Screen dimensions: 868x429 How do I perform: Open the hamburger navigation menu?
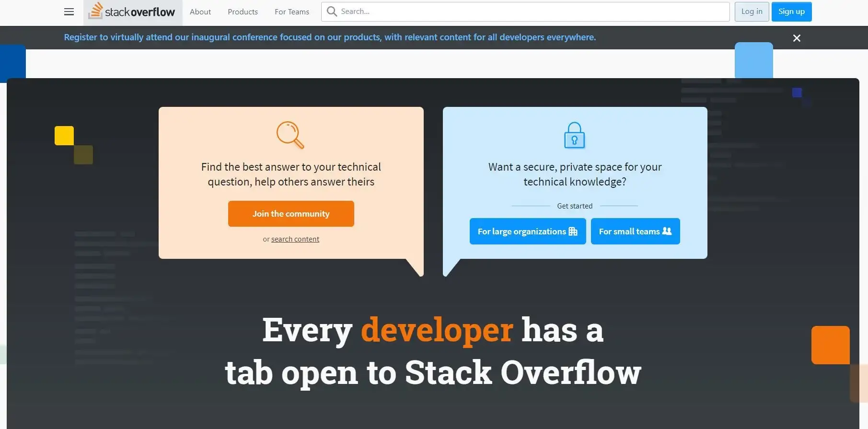[69, 12]
